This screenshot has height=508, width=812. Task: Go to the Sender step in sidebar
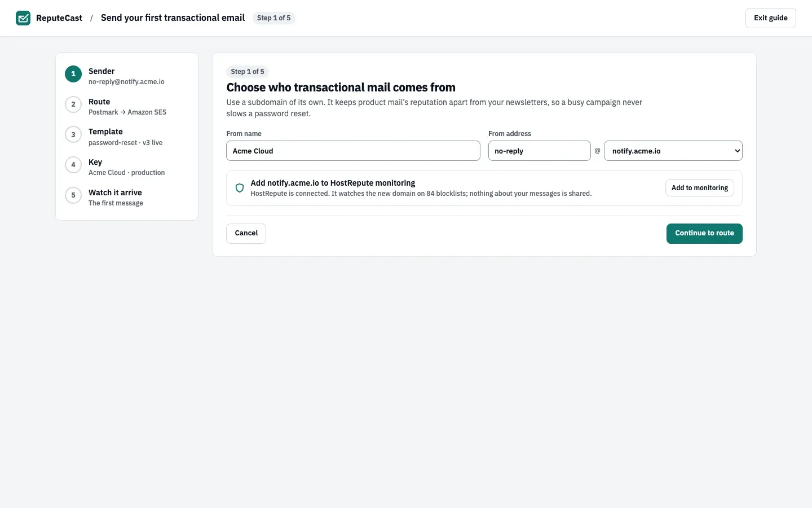click(x=127, y=76)
